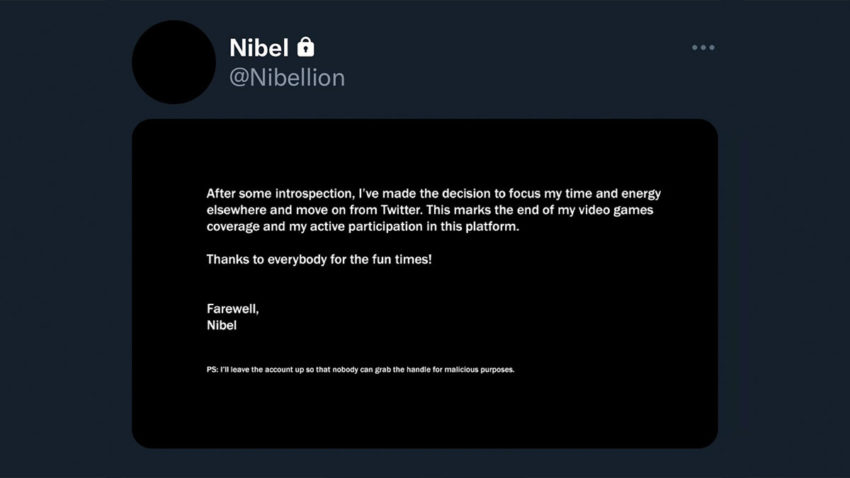Click "malicious purposes" in the PS note

point(479,370)
